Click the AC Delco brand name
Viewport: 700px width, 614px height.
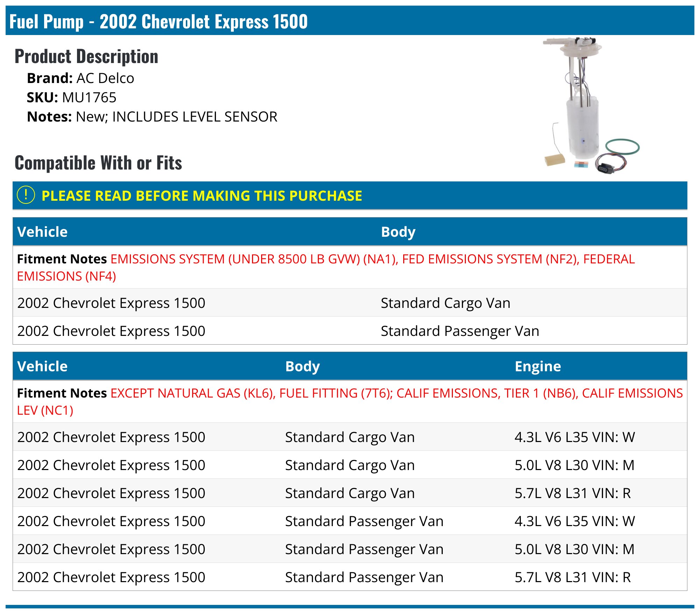tap(105, 78)
